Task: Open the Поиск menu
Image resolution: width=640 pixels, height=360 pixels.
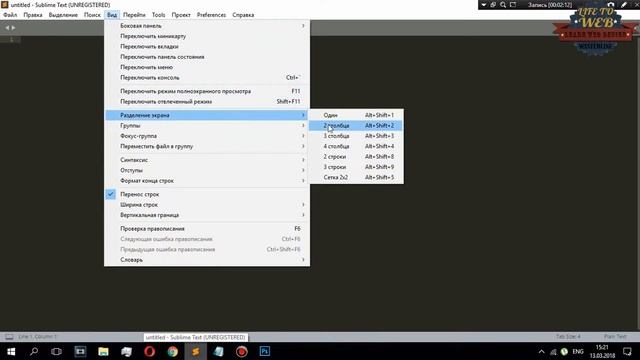Action: pyautogui.click(x=92, y=15)
